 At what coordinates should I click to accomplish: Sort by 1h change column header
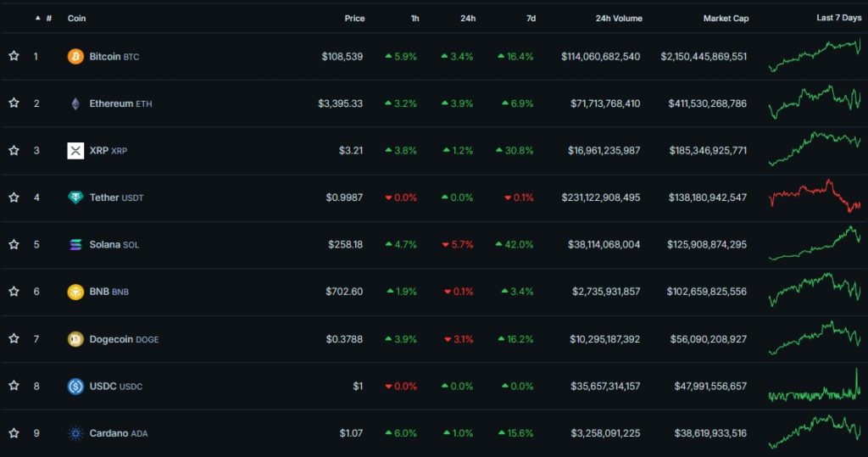coord(415,19)
